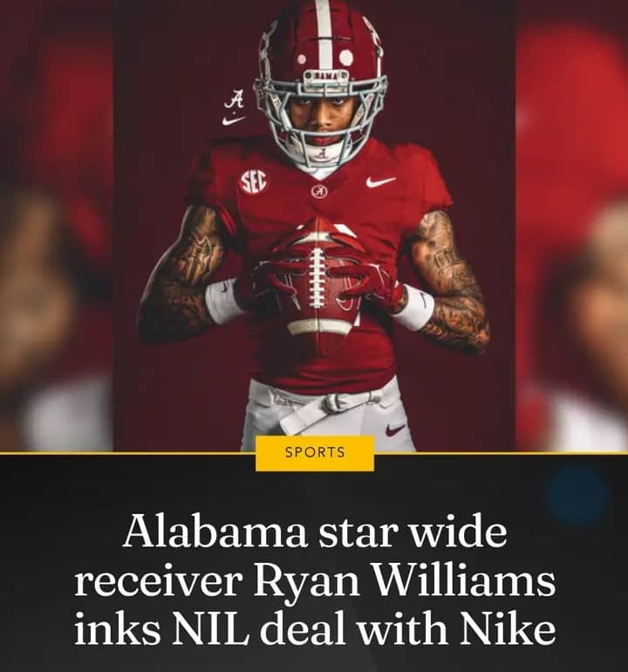Screen dimensions: 628x672
Task: Click the Nike swoosh below script A logo
Action: [x=234, y=120]
